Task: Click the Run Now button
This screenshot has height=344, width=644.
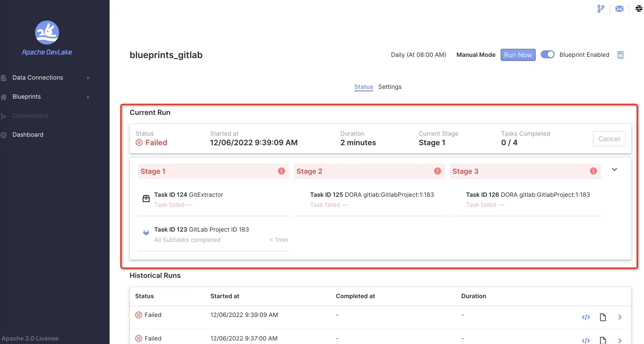Action: coord(518,55)
